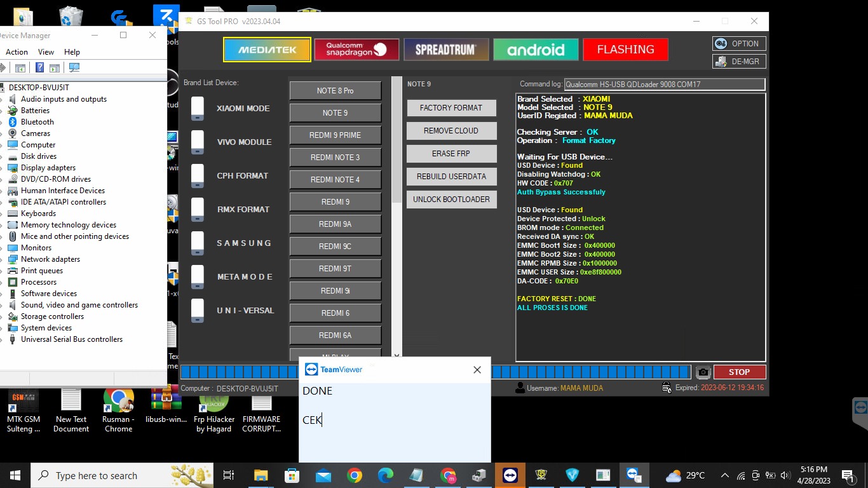
Task: Choose REDMI 9i model
Action: 336,291
